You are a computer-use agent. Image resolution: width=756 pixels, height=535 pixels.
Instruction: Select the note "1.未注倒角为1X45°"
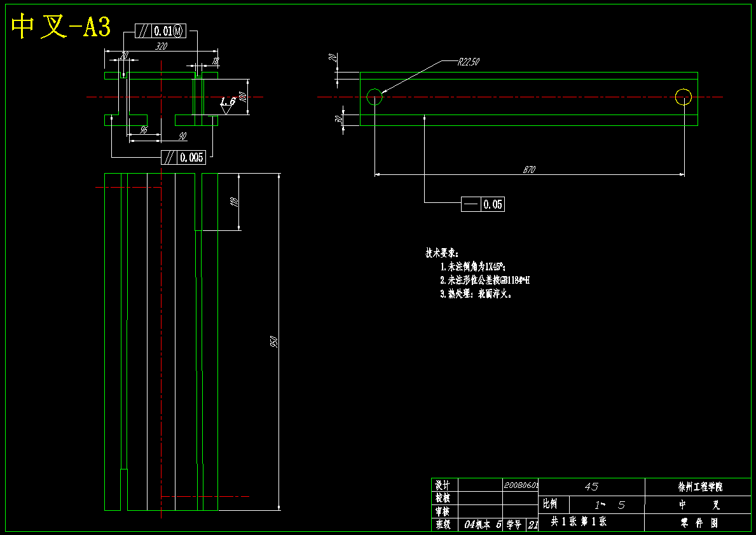click(473, 267)
